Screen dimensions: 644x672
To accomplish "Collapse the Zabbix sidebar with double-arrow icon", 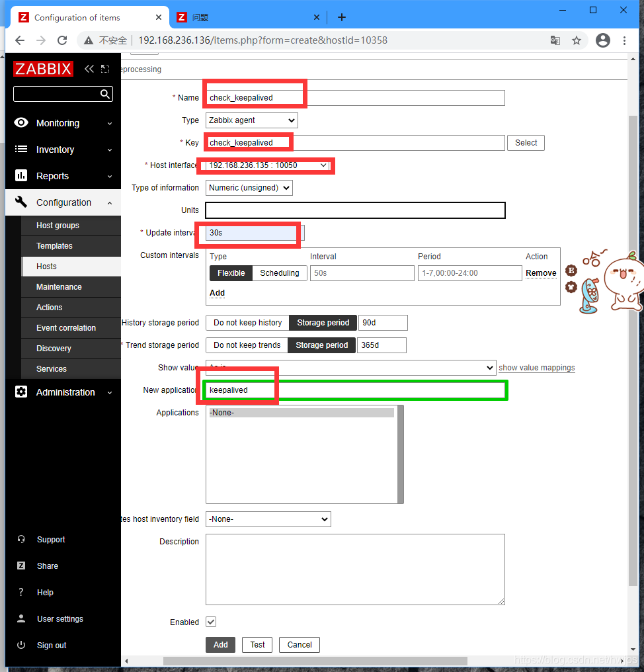I will coord(89,69).
